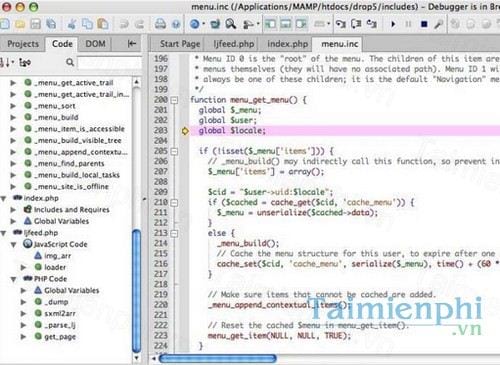Click the blue vertical scrollbar thumb in Code panel
Viewport: 500px width, 365px height.
click(137, 291)
